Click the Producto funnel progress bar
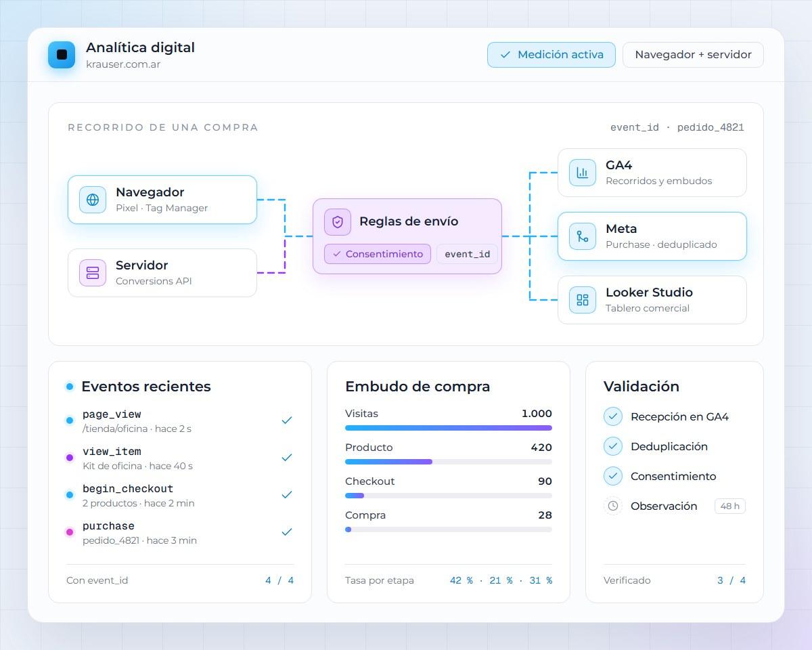 point(449,462)
